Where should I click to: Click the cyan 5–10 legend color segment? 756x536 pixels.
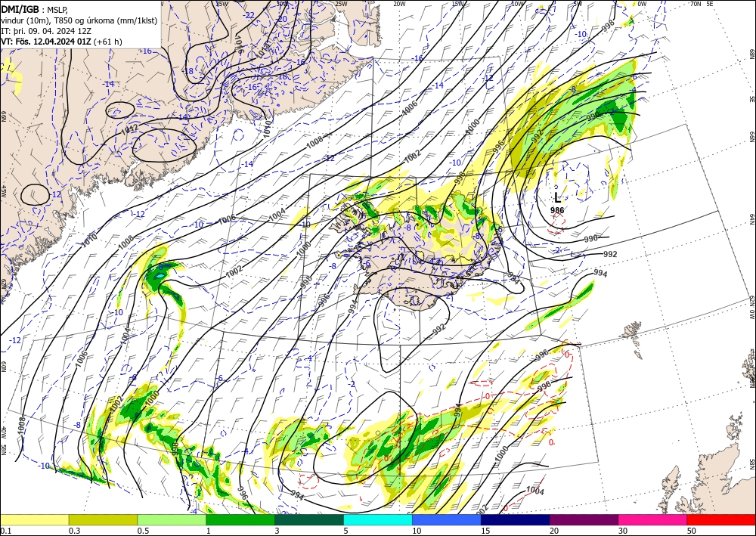coord(378,519)
